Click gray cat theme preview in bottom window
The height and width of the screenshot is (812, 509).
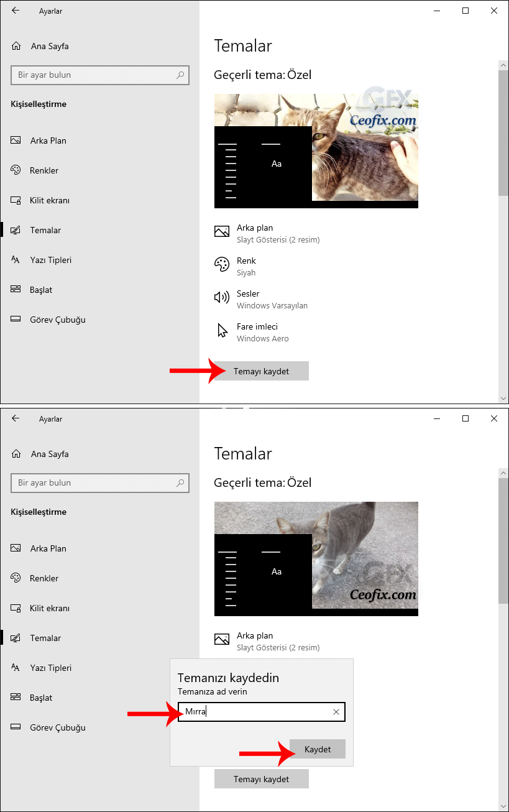coord(316,559)
